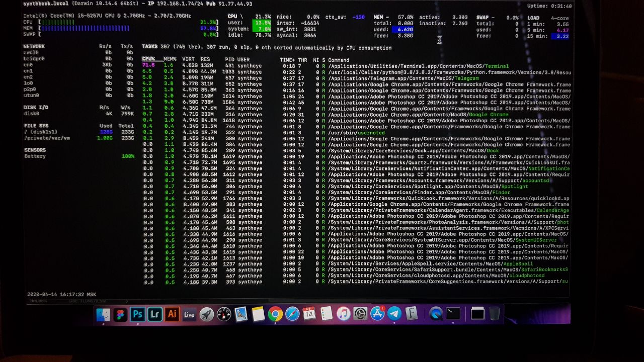Click the en0 network interface row
The image size is (644, 362).
78,65
